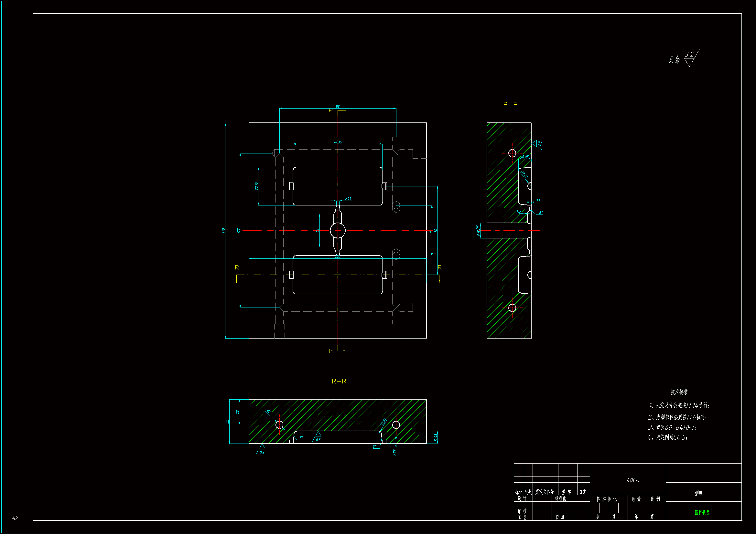
Task: Click the P-P section view title
Action: click(510, 104)
